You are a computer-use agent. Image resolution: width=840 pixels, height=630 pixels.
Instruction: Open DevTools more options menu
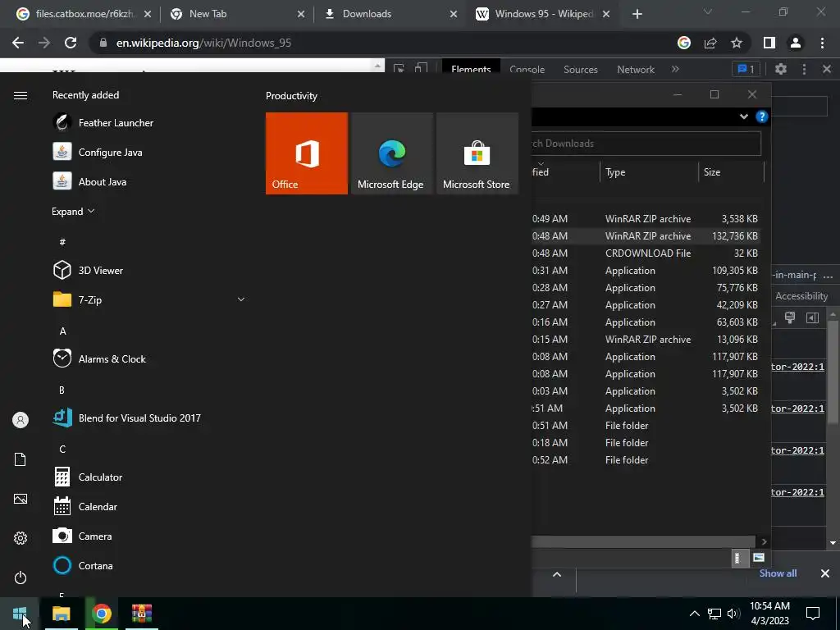pos(804,69)
